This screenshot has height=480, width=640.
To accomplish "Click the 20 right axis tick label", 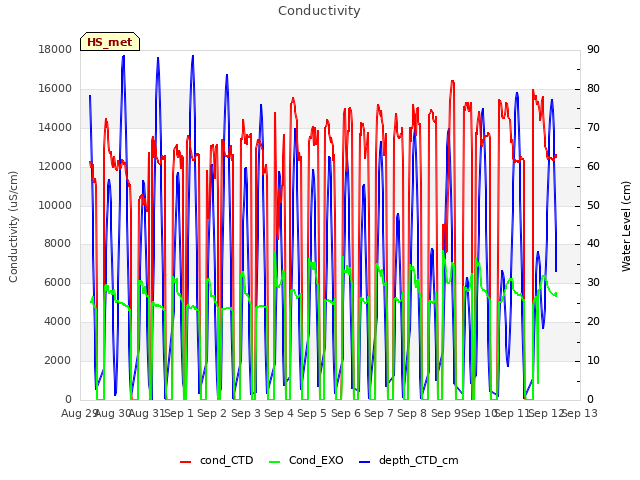I will pyautogui.click(x=593, y=322).
